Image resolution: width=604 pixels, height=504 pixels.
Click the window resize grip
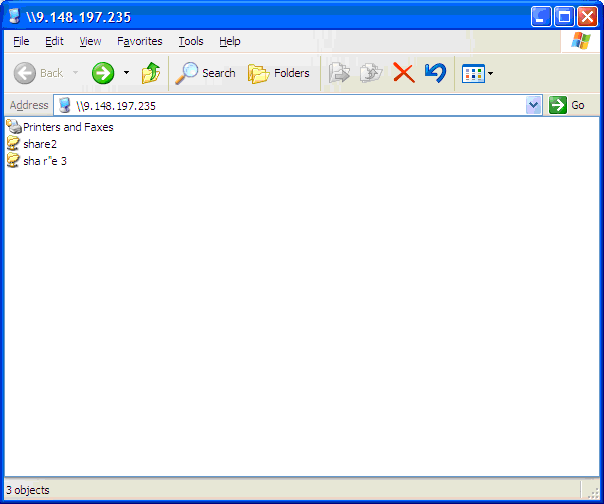point(593,492)
